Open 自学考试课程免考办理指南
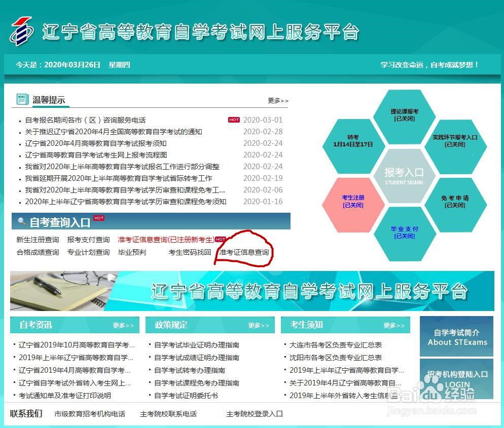 coord(197,383)
